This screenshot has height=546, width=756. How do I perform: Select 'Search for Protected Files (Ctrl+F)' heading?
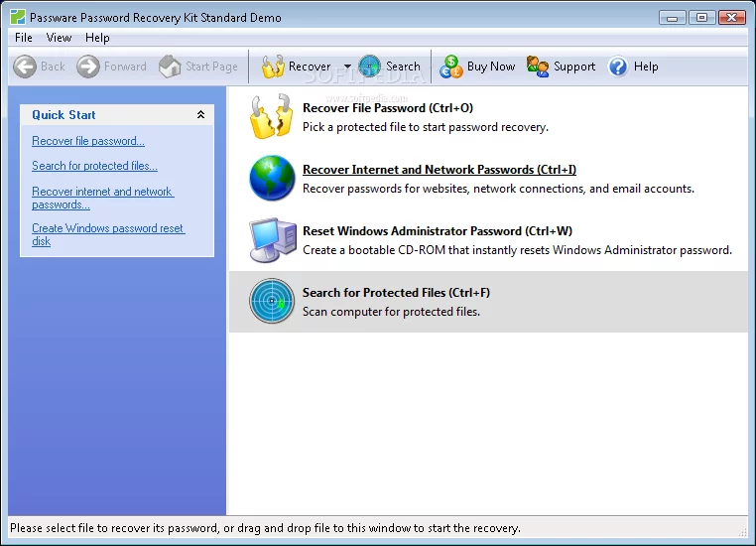click(x=396, y=292)
